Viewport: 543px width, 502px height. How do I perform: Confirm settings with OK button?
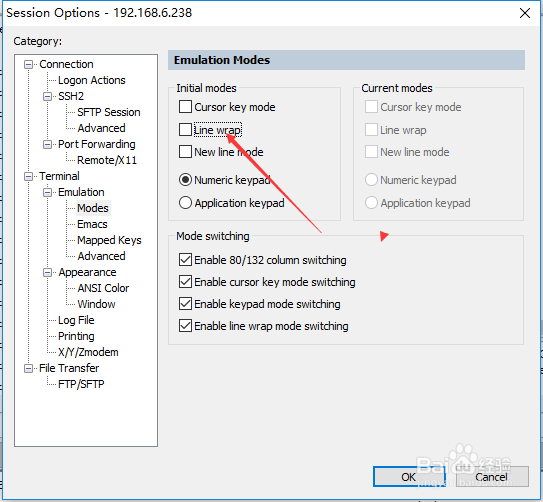click(x=409, y=477)
